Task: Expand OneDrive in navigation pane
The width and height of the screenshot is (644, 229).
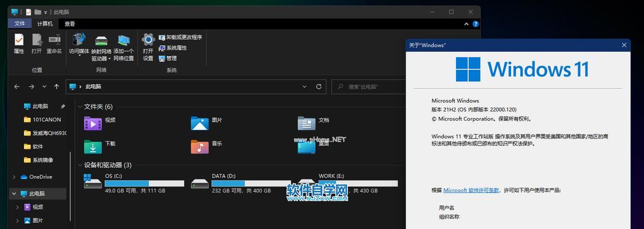Action: [x=14, y=177]
